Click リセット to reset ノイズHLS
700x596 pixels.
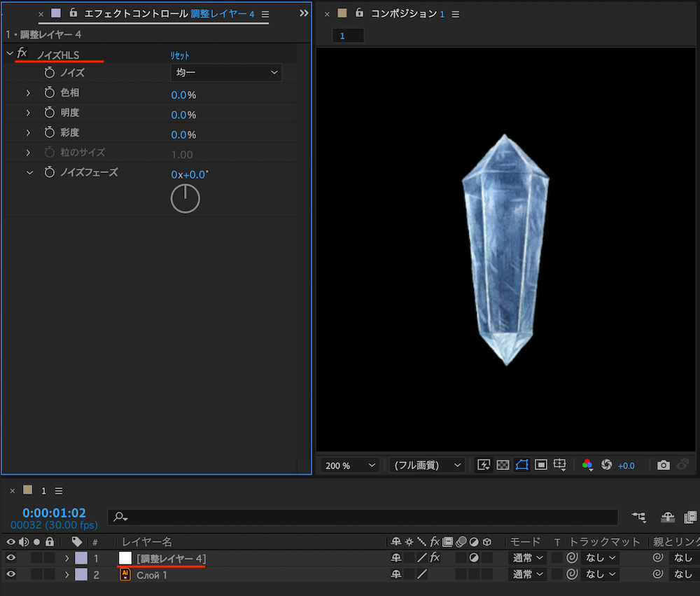tap(180, 55)
